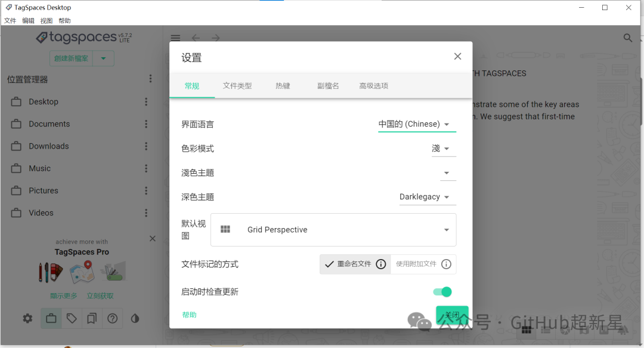644x348 pixels.
Task: Click the Videos folder icon
Action: [17, 213]
